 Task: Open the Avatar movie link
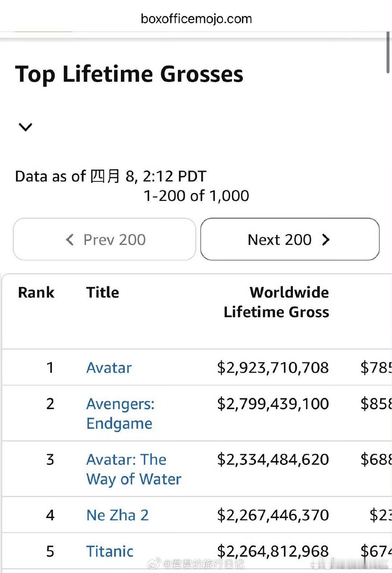point(109,368)
